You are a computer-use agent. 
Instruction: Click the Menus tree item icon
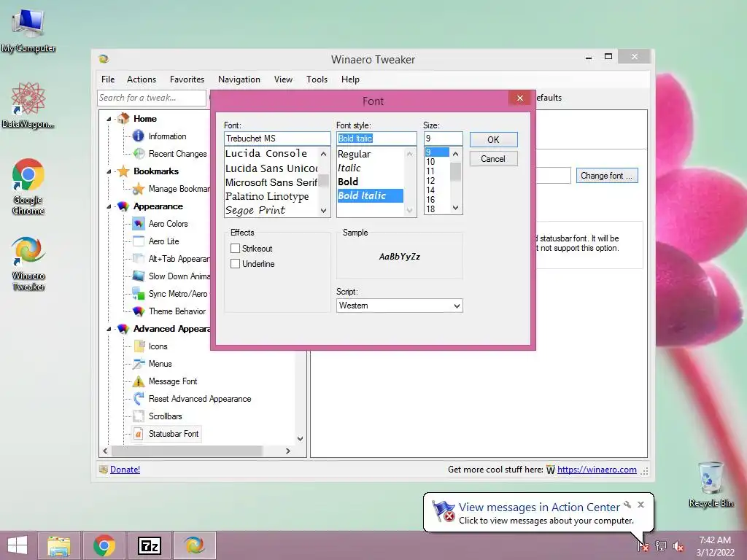click(x=139, y=364)
